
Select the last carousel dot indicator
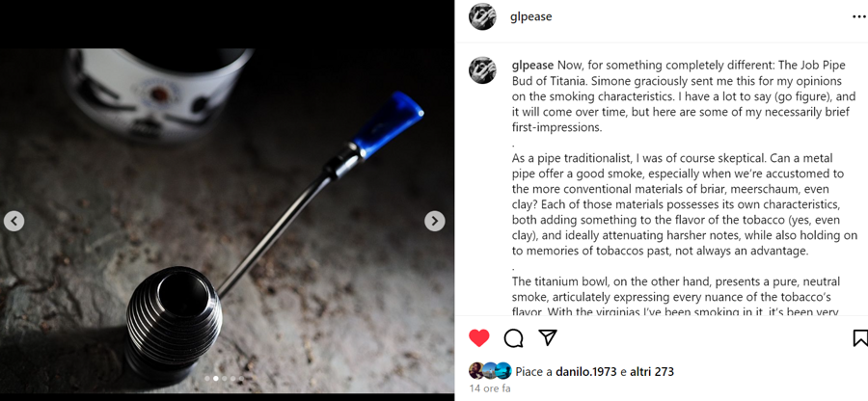pyautogui.click(x=241, y=379)
